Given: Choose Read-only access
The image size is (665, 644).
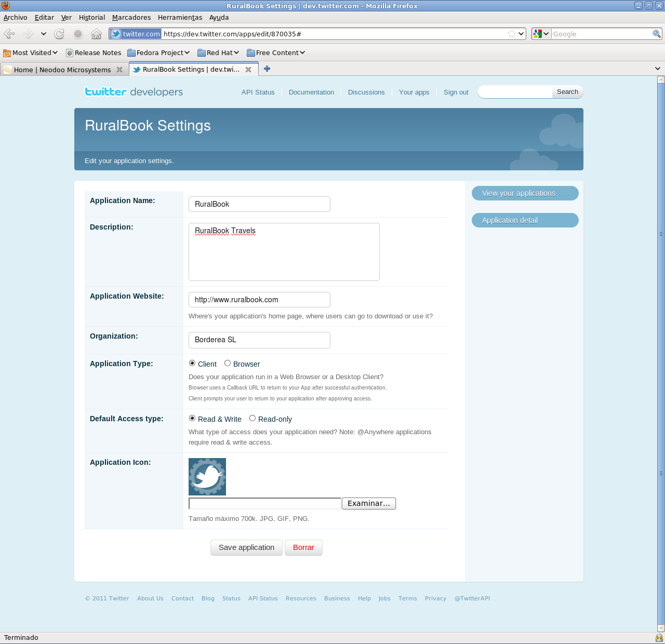Looking at the screenshot, I should click(252, 418).
